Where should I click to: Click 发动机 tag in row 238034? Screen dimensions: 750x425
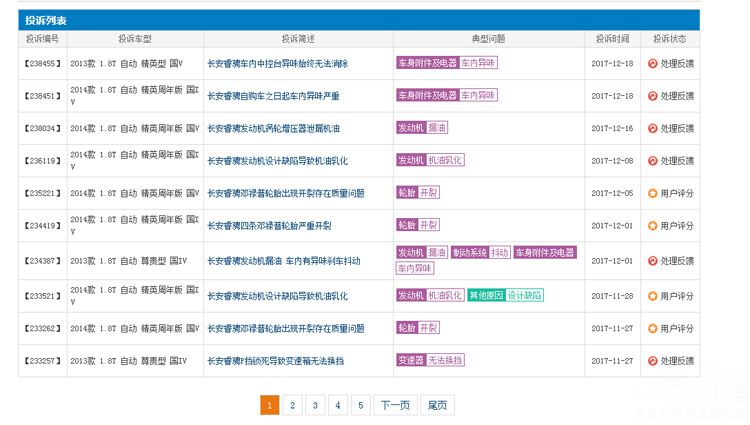pos(411,128)
